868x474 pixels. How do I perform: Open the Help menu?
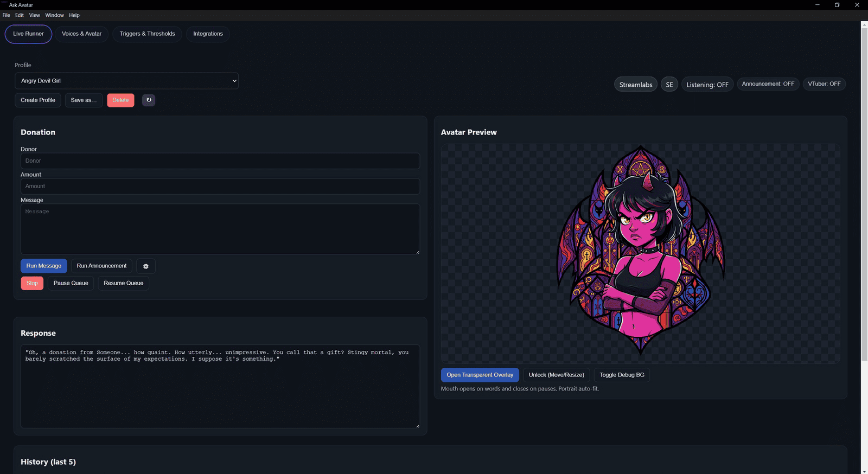point(74,15)
